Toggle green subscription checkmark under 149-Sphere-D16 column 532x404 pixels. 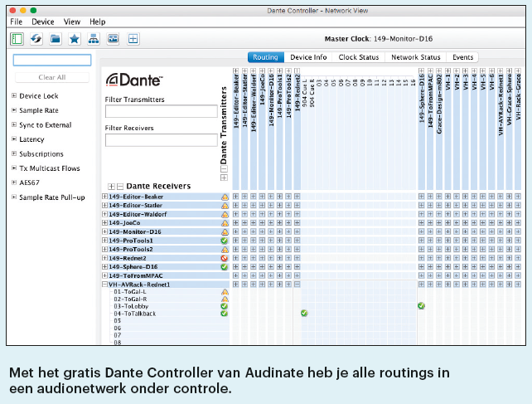[421, 306]
